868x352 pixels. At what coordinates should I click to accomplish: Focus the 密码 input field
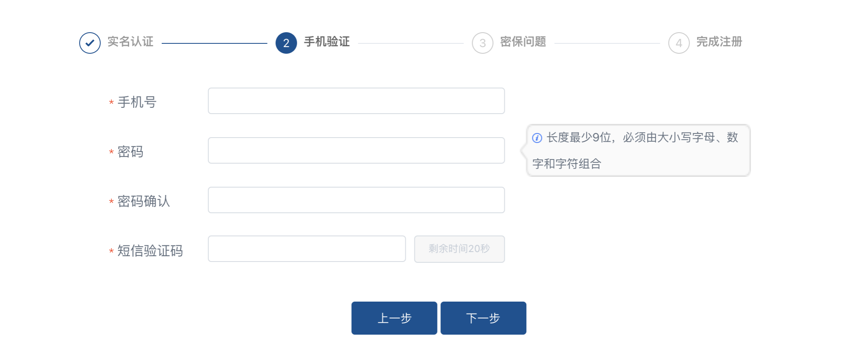(x=356, y=150)
